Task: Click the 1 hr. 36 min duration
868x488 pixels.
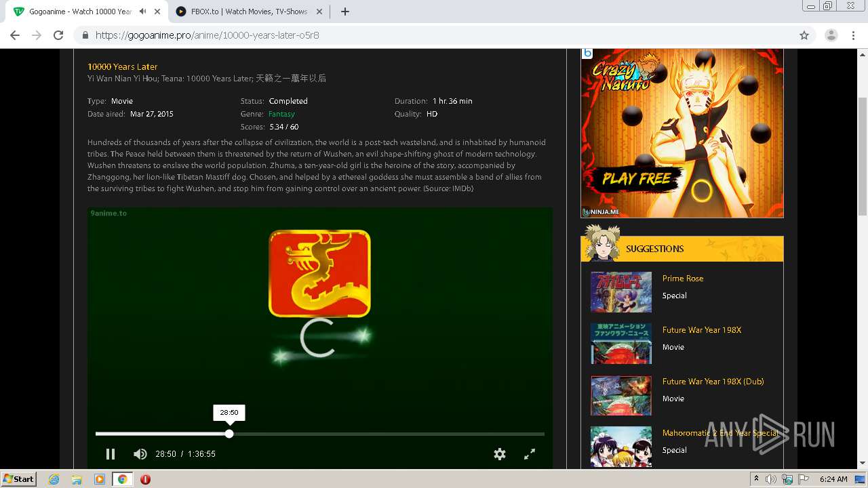Action: pos(452,101)
